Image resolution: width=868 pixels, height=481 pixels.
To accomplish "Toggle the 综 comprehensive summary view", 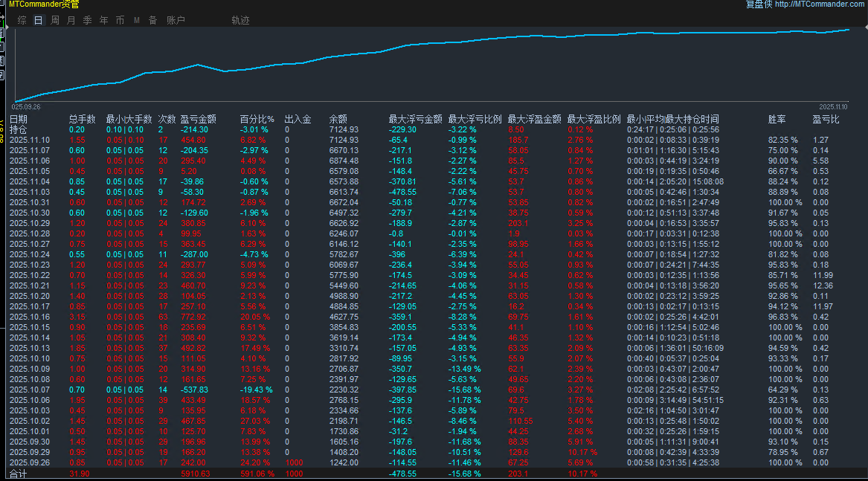I will point(20,20).
